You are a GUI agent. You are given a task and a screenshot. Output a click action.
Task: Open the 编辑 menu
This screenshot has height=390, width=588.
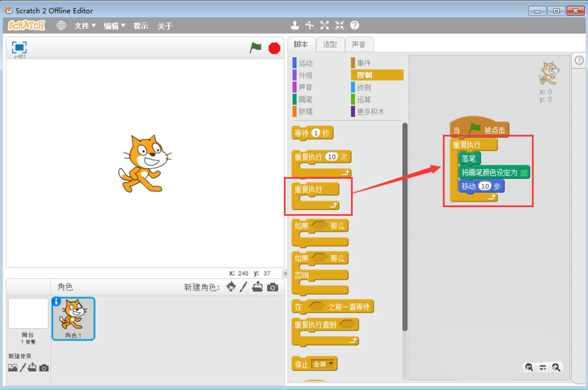(x=115, y=26)
